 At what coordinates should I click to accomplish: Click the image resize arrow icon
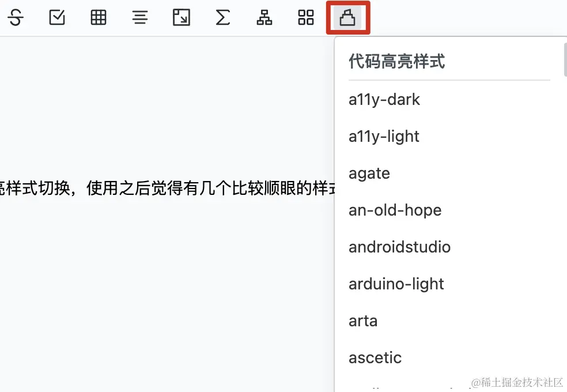click(182, 17)
